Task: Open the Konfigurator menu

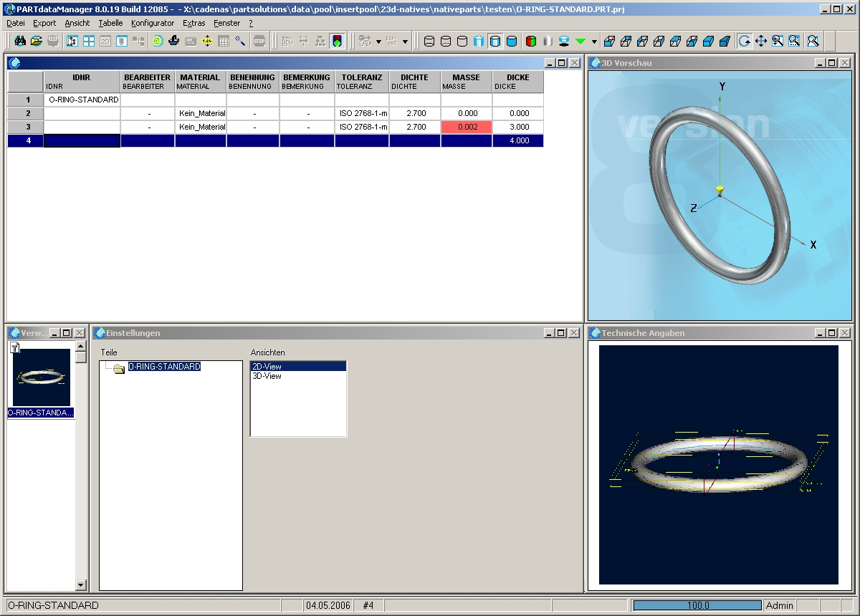Action: pyautogui.click(x=153, y=23)
